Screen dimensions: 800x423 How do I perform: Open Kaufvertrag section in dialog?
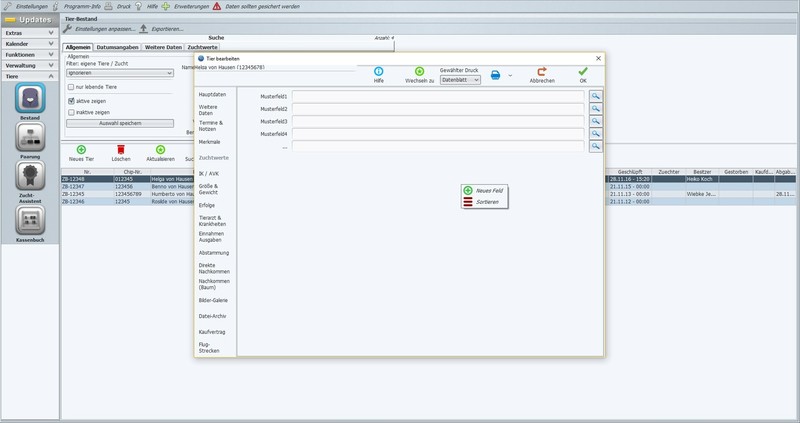(x=212, y=332)
